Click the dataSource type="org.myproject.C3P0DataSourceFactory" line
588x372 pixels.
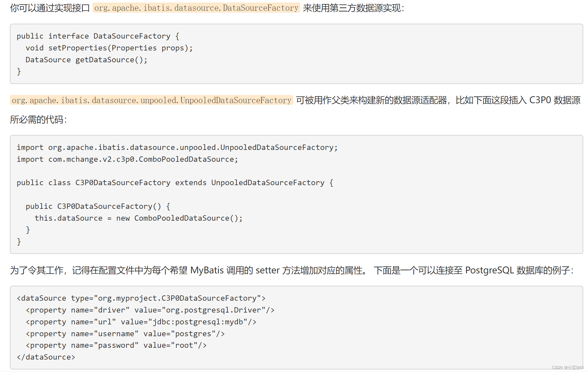141,298
